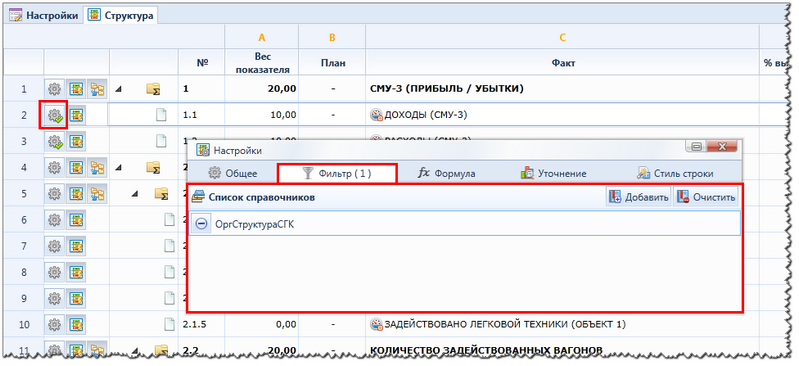The image size is (799, 366).
Task: Open settings gear in row 9
Action: (x=55, y=298)
